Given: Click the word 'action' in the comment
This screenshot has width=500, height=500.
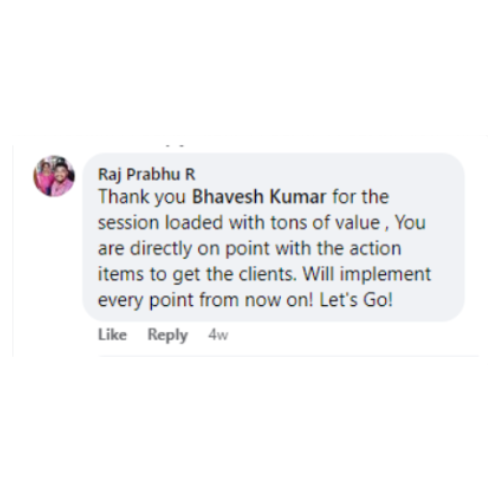Looking at the screenshot, I should pos(375,248).
